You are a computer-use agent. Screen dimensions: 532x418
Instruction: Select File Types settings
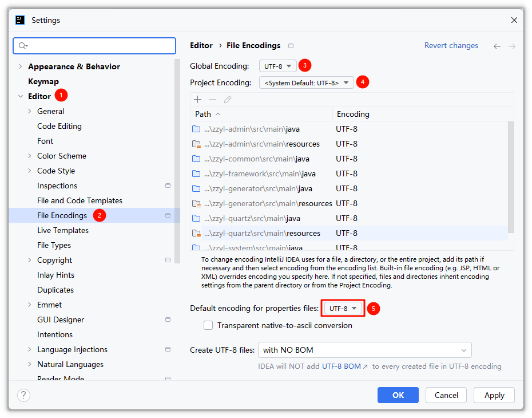coord(54,245)
